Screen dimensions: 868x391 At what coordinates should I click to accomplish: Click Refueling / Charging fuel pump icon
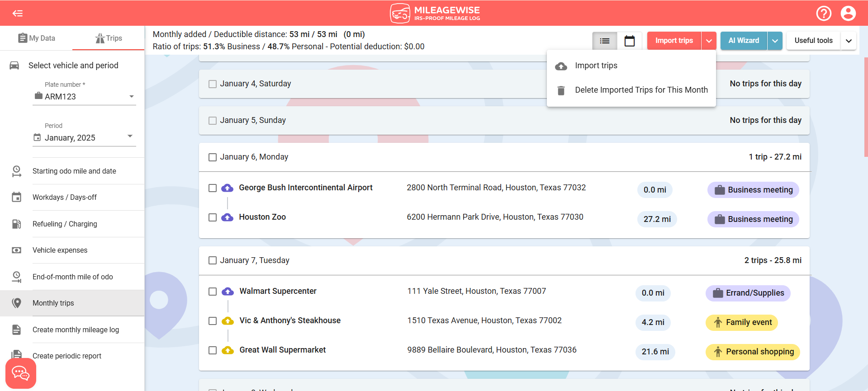(17, 224)
